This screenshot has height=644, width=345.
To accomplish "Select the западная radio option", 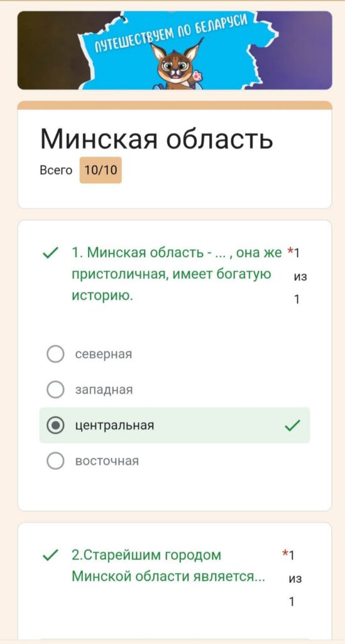I will (x=55, y=390).
